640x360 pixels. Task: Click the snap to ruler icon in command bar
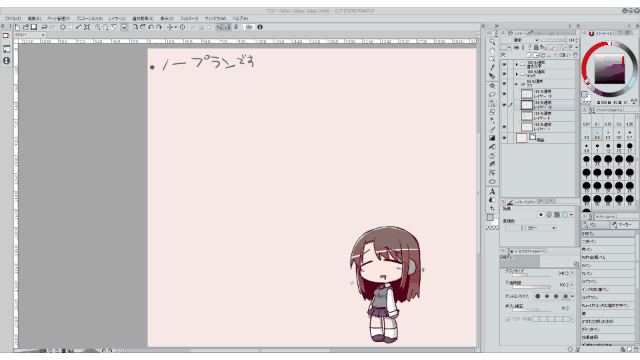[x=219, y=27]
